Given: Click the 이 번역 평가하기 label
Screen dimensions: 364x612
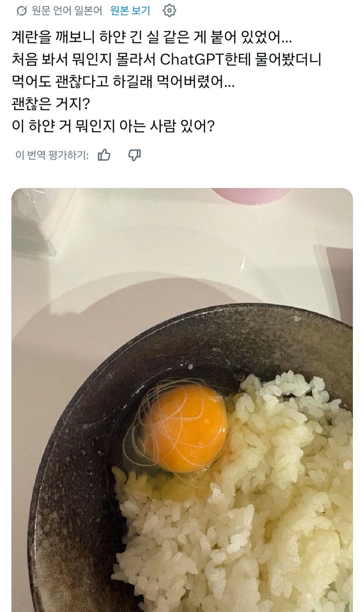Looking at the screenshot, I should tap(52, 155).
